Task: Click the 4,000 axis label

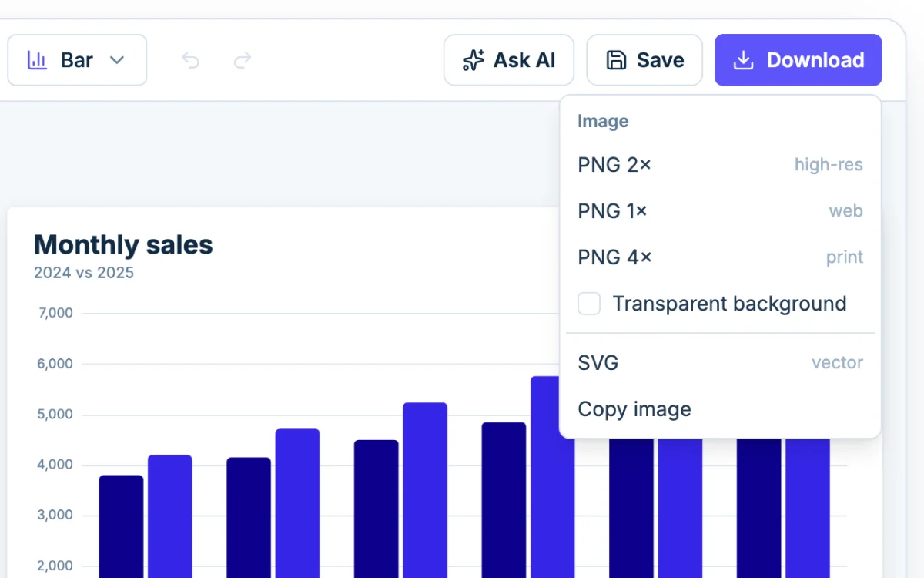Action: point(55,465)
